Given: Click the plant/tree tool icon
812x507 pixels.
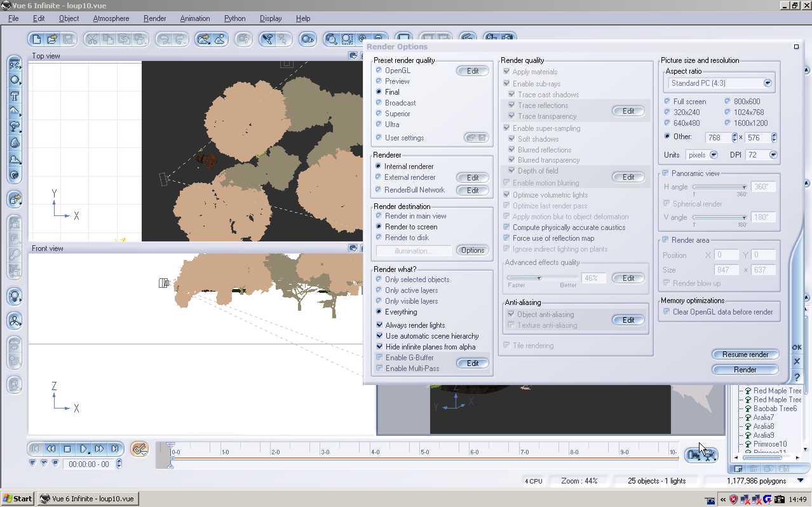Looking at the screenshot, I should click(x=15, y=127).
